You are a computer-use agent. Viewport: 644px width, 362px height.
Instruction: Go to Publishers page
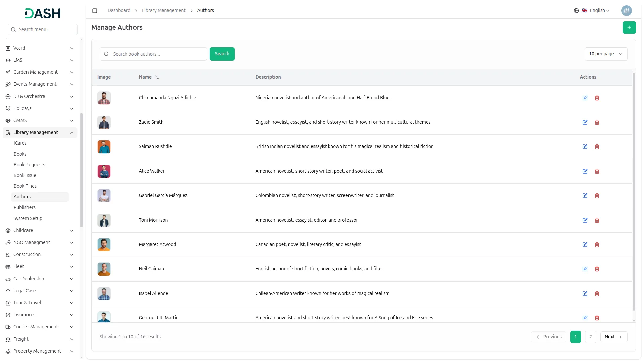pyautogui.click(x=24, y=207)
